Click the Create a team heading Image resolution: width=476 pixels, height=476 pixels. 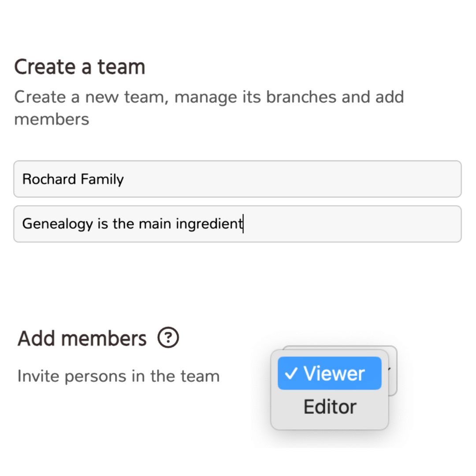pos(79,67)
